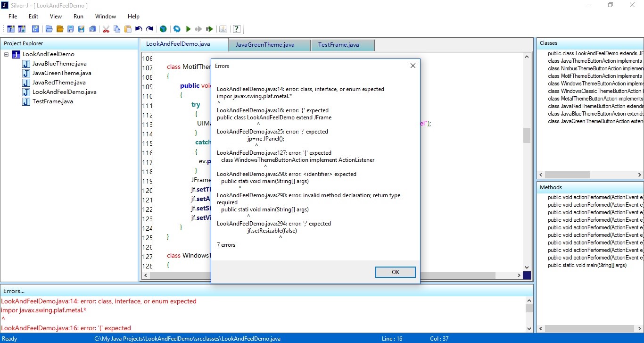This screenshot has width=644, height=343.
Task: Click the Undo arrow icon
Action: coord(139,29)
